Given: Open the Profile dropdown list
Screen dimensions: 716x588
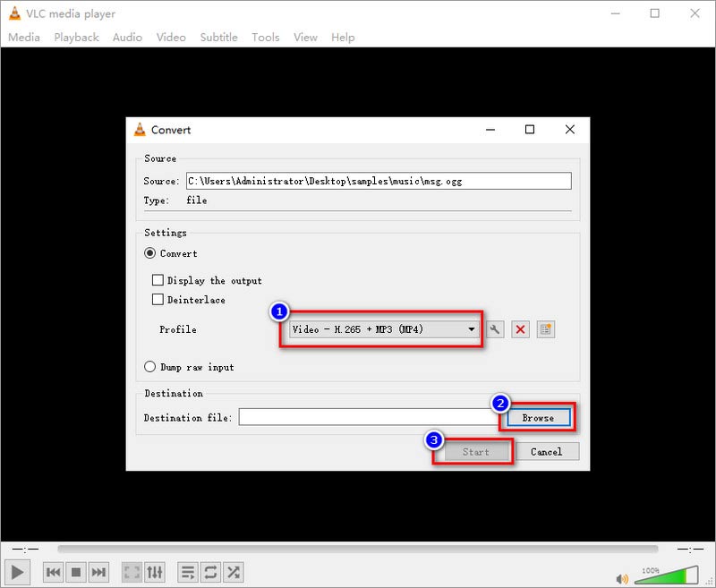Looking at the screenshot, I should coord(384,329).
